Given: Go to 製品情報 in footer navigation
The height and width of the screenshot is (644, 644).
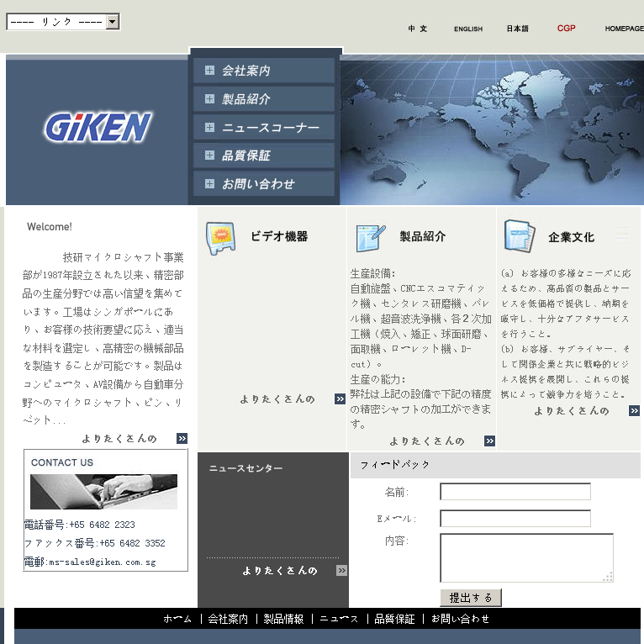Looking at the screenshot, I should click(283, 619).
